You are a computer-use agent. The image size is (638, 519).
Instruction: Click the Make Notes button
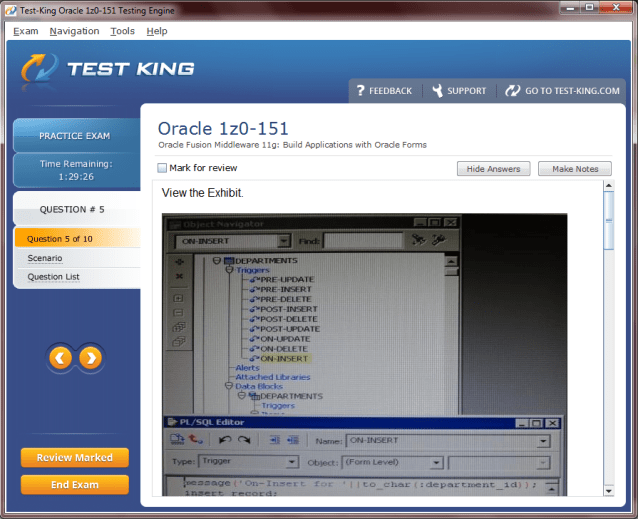tap(575, 169)
